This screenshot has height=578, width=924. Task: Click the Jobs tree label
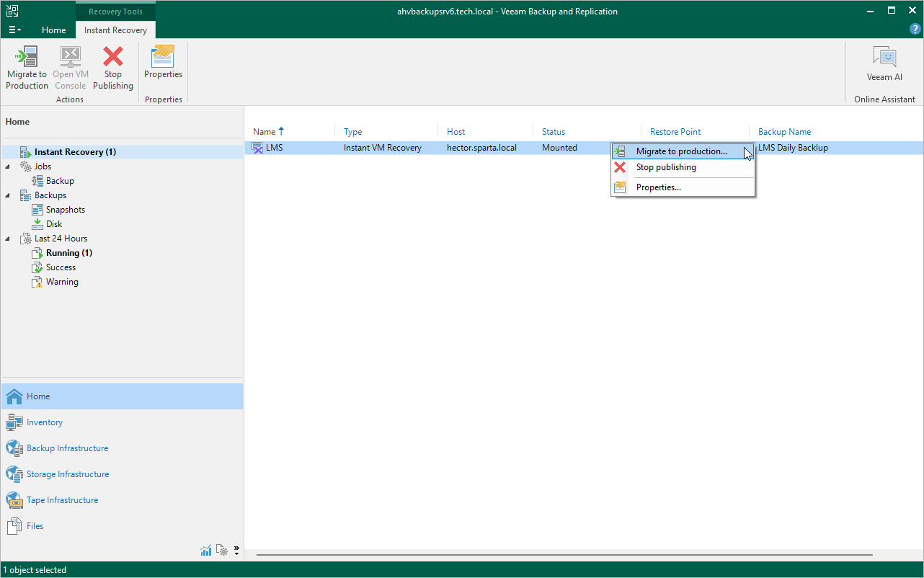[x=43, y=166]
